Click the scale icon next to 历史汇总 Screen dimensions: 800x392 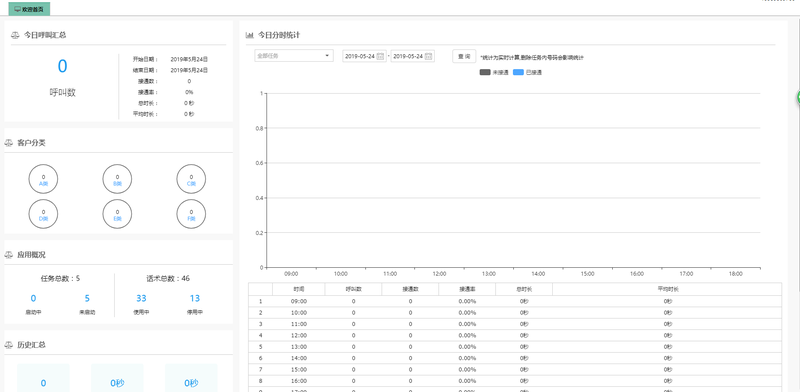9,345
